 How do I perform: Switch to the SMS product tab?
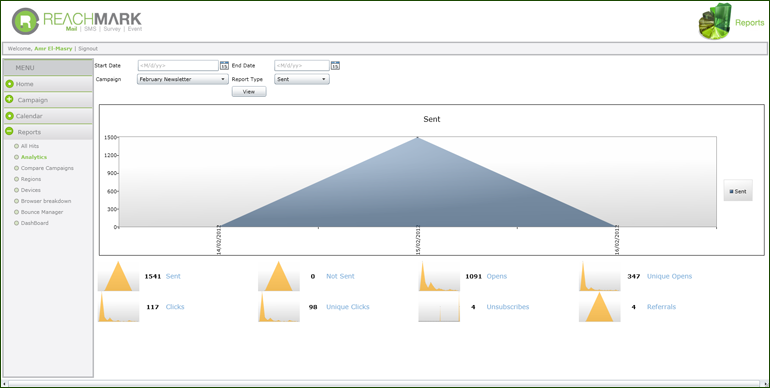point(90,29)
